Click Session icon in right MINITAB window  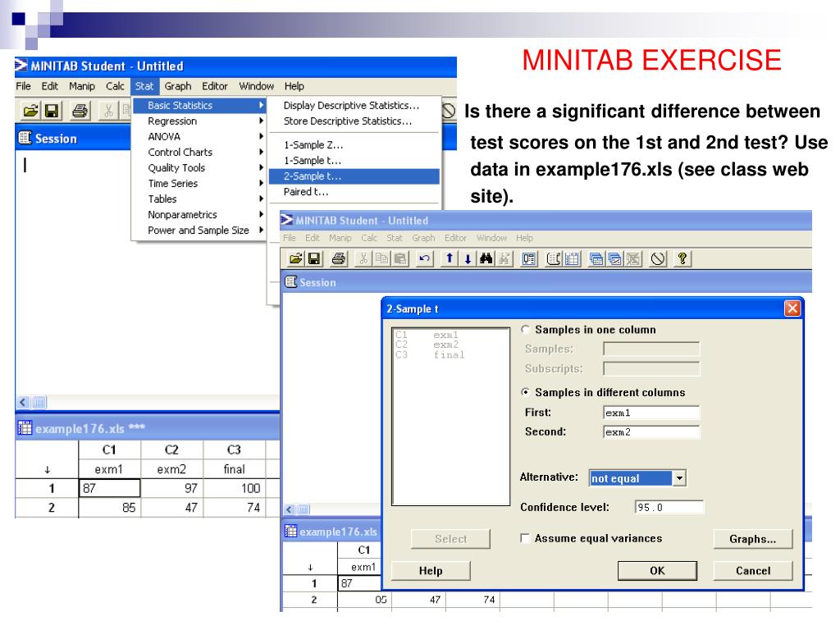pyautogui.click(x=291, y=282)
